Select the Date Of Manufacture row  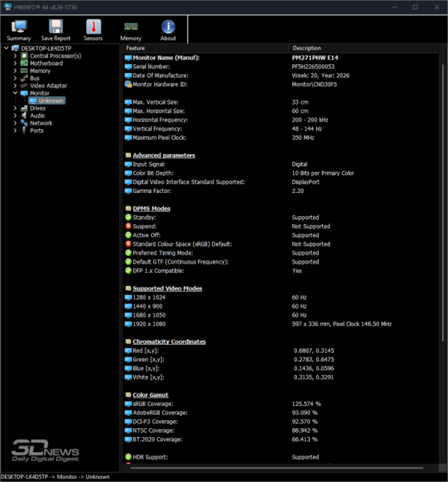coord(281,76)
